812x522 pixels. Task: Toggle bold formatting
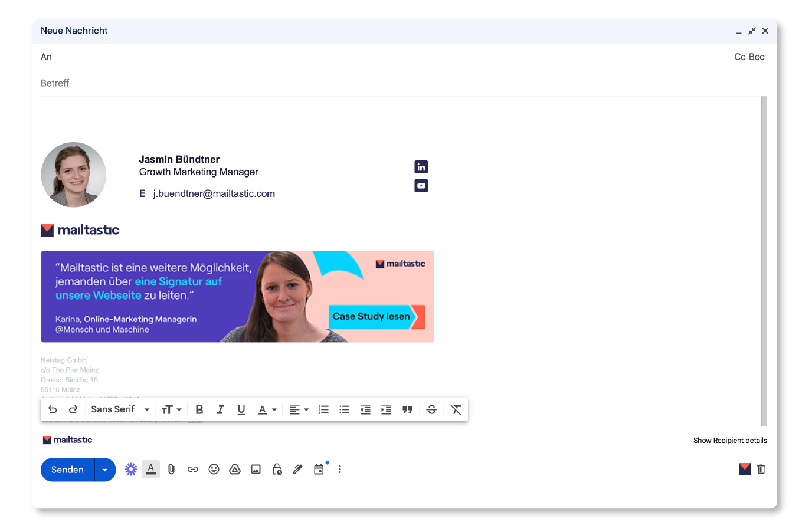tap(199, 409)
